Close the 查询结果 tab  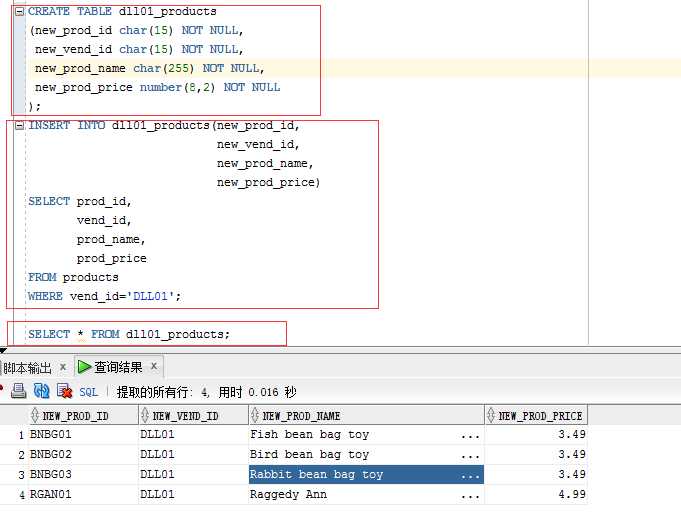tap(154, 366)
